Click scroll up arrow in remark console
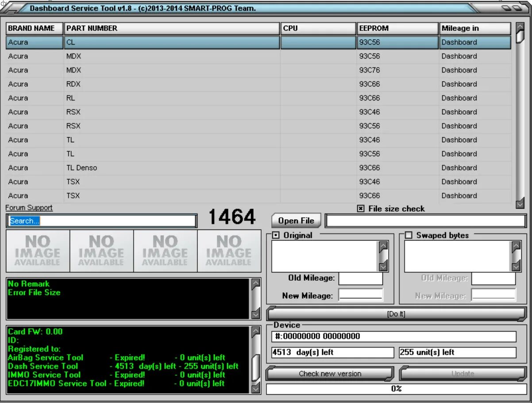Image resolution: width=532 pixels, height=403 pixels. pos(256,284)
